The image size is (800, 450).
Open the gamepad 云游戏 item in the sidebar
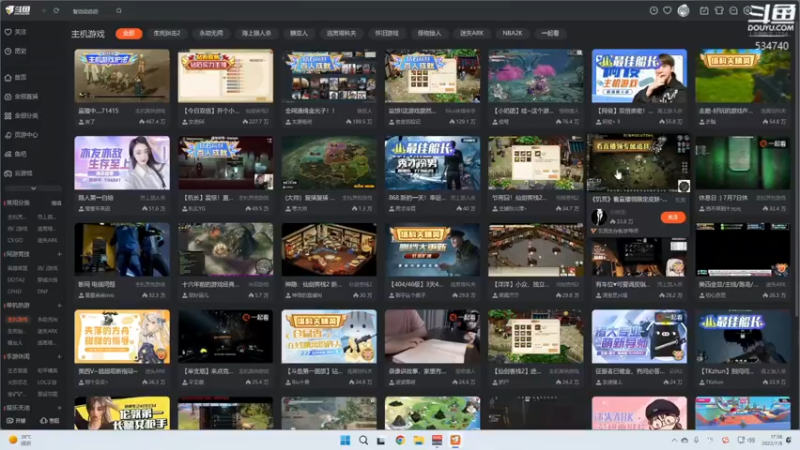19,173
